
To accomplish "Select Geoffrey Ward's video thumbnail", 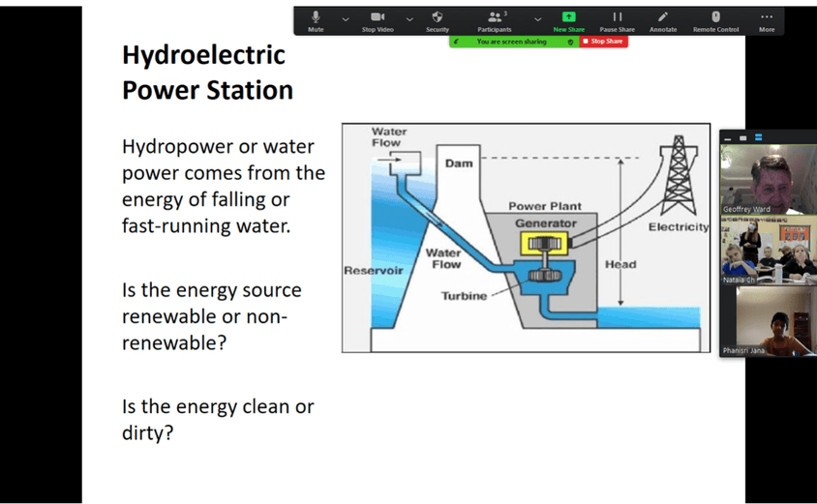I will click(768, 180).
